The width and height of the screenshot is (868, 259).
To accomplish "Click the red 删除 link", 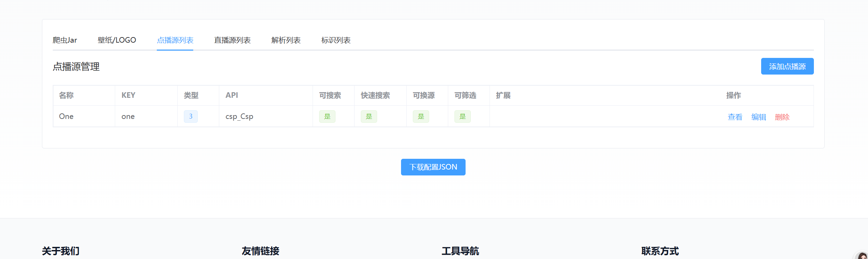I will [x=782, y=117].
